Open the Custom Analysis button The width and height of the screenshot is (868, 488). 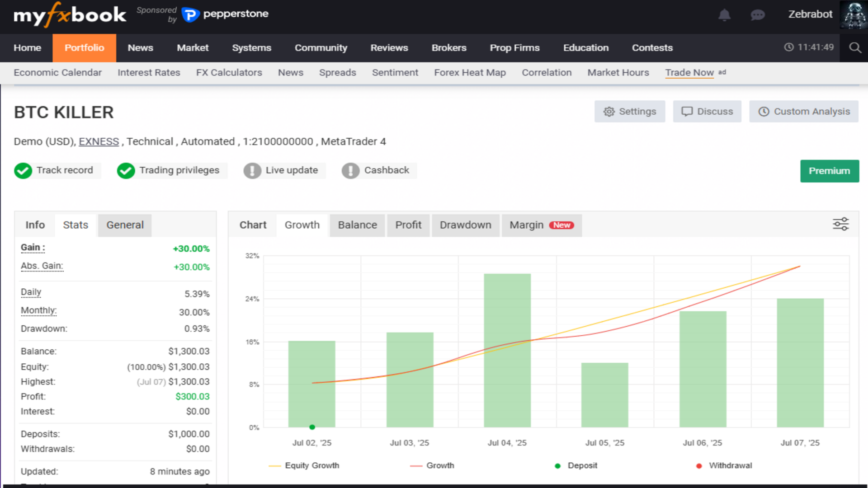click(804, 112)
